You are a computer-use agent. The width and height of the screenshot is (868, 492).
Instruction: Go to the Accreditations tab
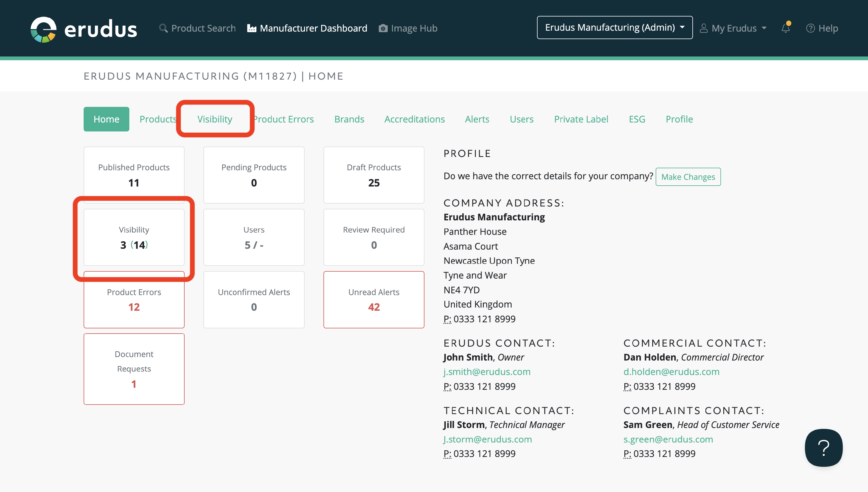coord(414,119)
